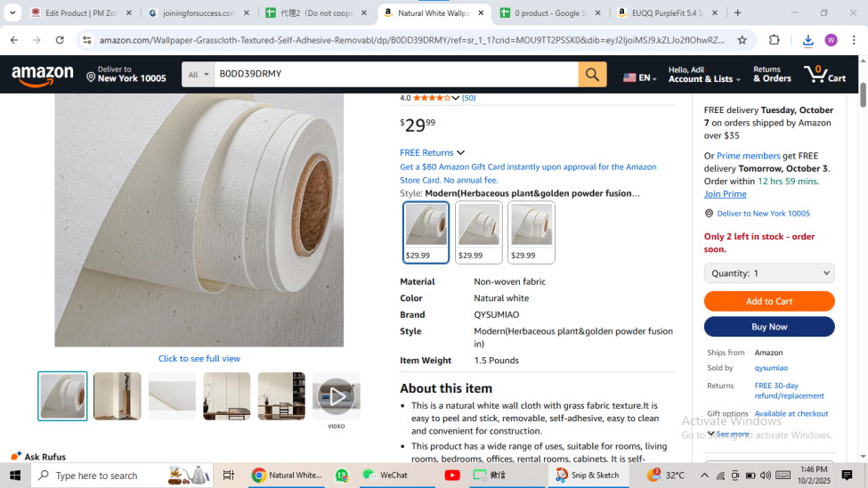Bookmark this page with the star icon
Screen dimensions: 868x488
(742, 40)
